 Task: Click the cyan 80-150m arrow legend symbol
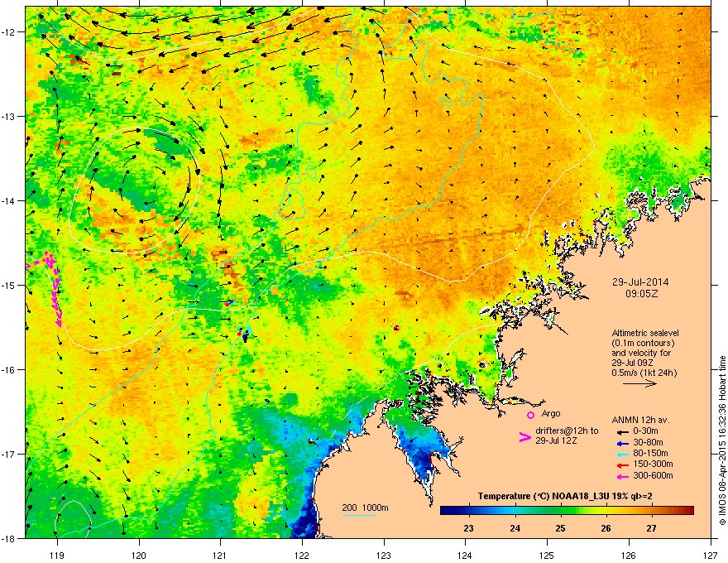622,454
